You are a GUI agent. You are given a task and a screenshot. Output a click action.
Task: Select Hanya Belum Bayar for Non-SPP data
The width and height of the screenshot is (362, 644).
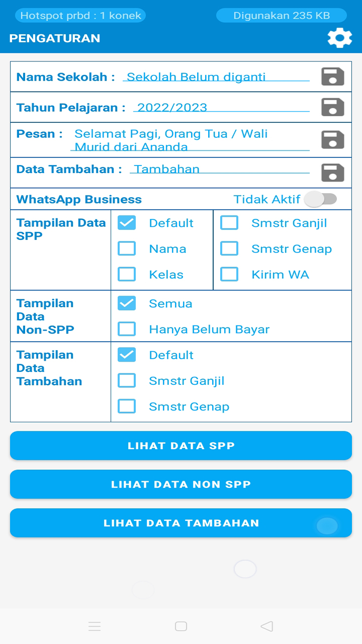[x=127, y=329]
